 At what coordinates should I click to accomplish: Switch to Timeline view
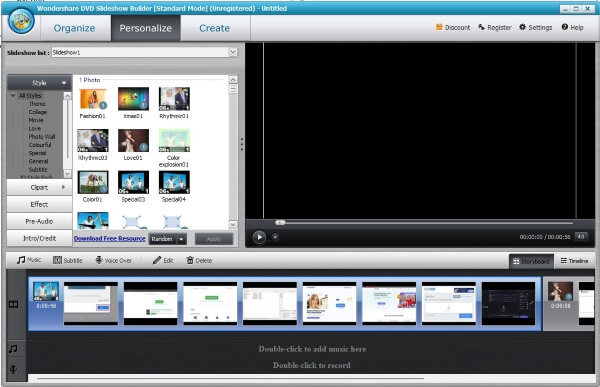[574, 261]
